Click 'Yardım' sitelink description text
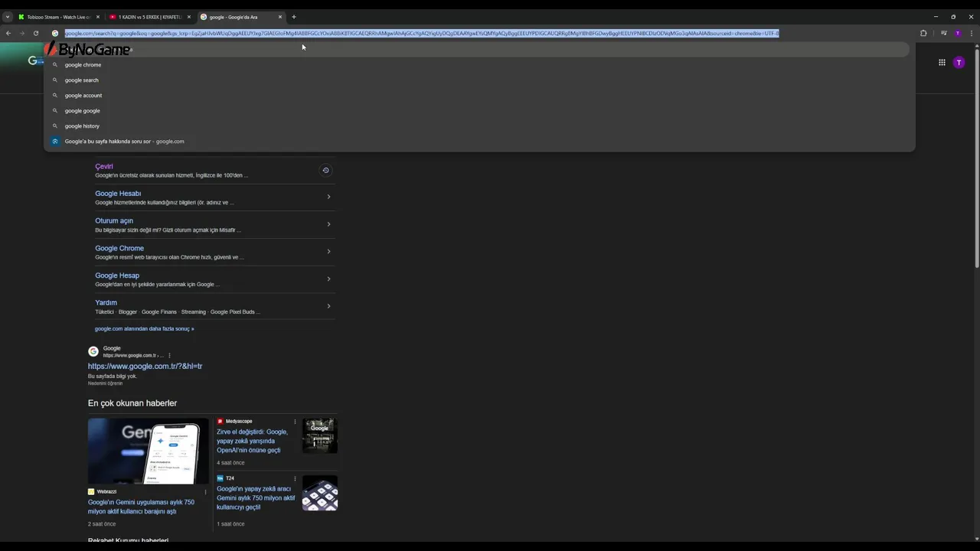 point(178,312)
